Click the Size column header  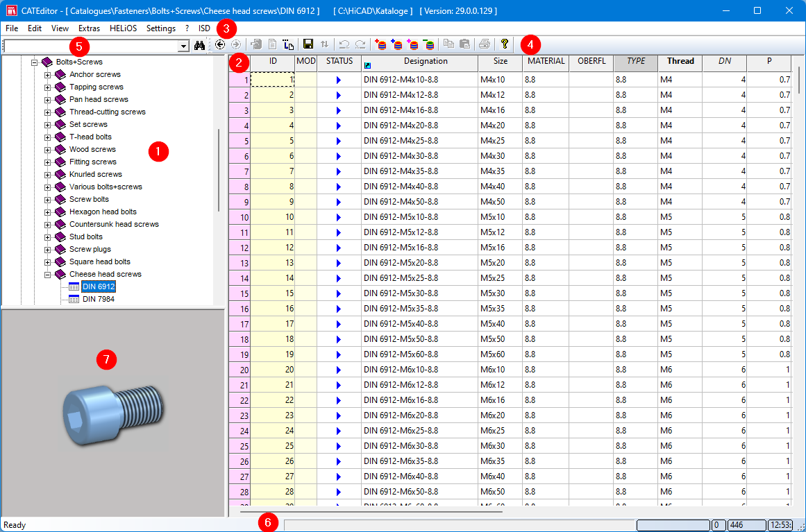(500, 63)
